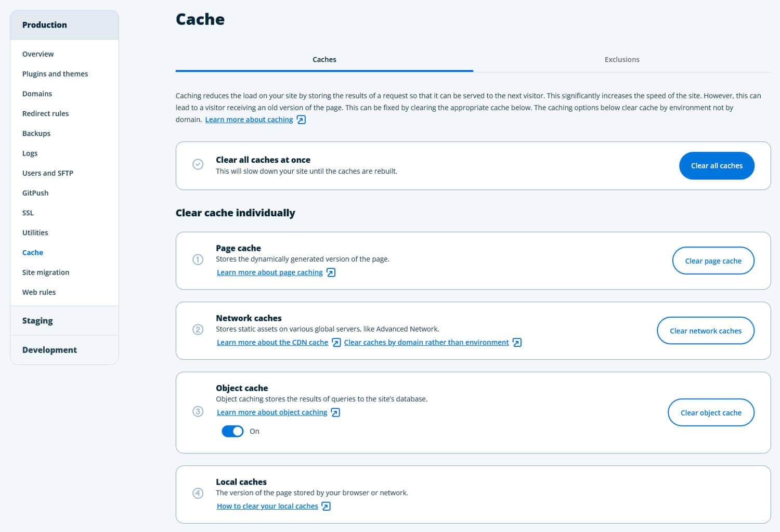The height and width of the screenshot is (532, 780).
Task: Open the Learn more about page caching link
Action: pyautogui.click(x=269, y=273)
